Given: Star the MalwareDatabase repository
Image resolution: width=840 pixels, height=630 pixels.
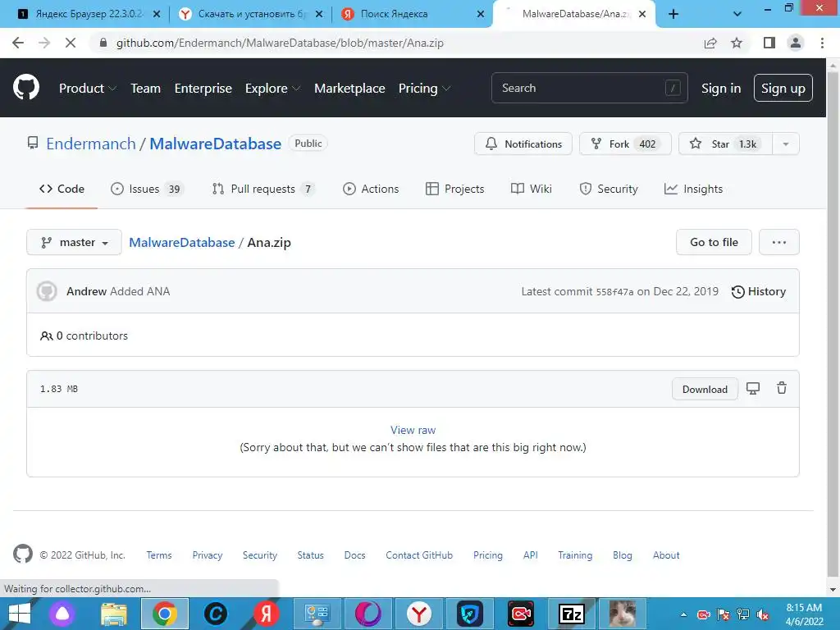Looking at the screenshot, I should click(725, 144).
